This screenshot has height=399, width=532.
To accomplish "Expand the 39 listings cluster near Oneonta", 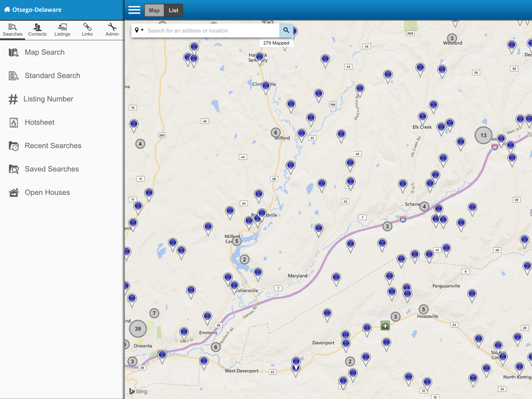I will tap(138, 329).
